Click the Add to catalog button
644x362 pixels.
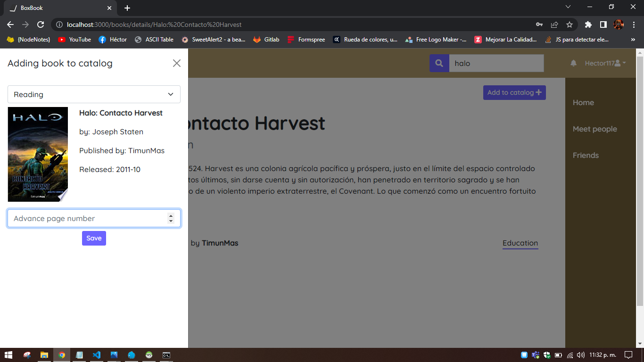(x=514, y=92)
